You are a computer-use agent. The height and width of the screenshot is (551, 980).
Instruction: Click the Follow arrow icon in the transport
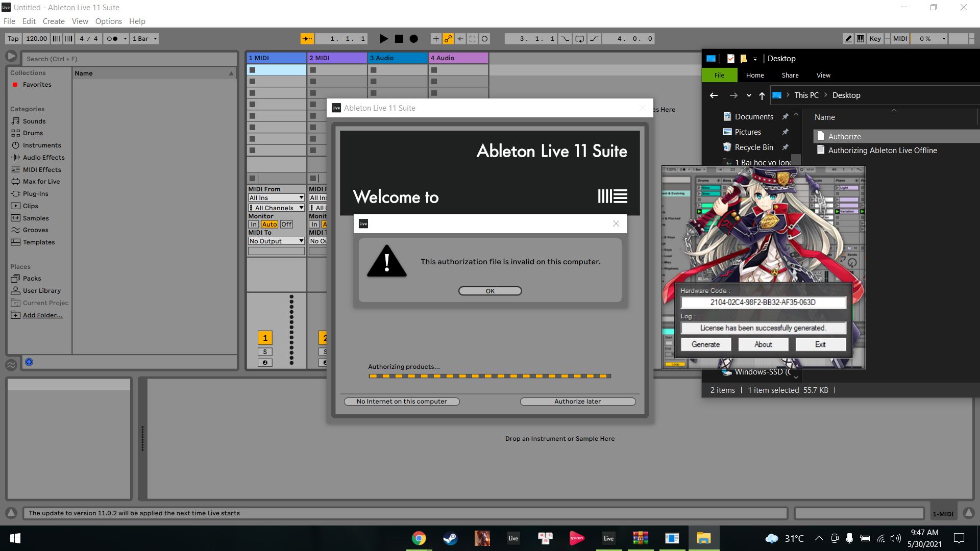tap(307, 38)
